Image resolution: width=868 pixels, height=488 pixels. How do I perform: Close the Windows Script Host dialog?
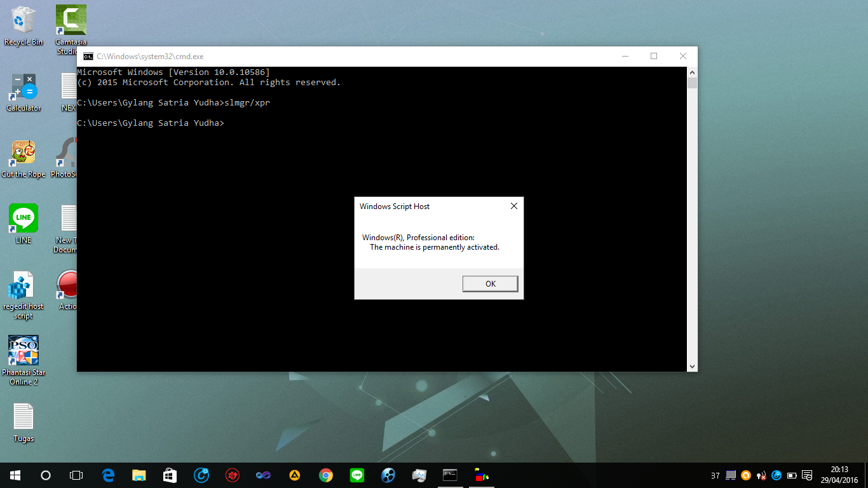[x=514, y=206]
